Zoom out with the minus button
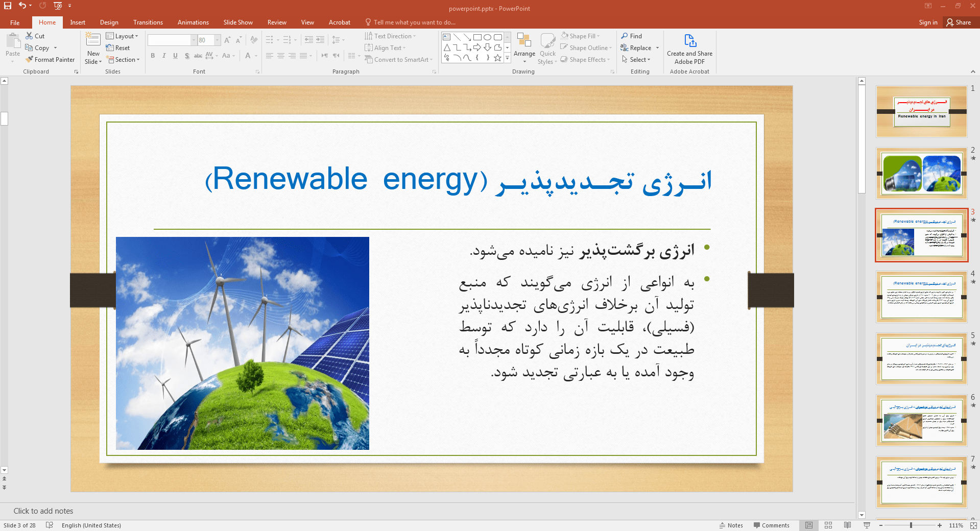 (x=881, y=525)
